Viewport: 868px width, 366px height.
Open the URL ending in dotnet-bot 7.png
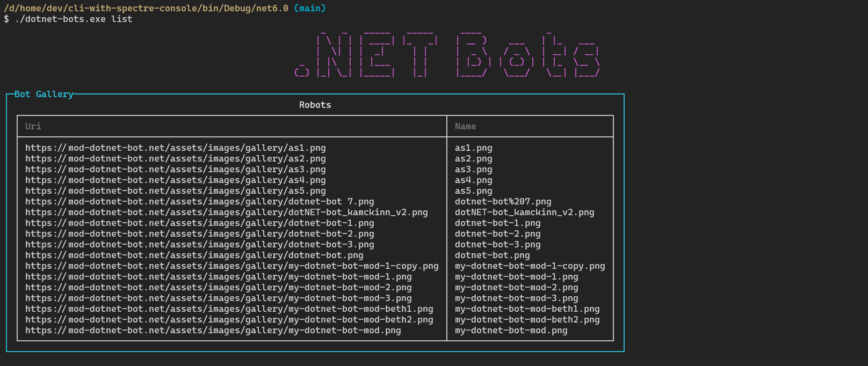pos(200,201)
